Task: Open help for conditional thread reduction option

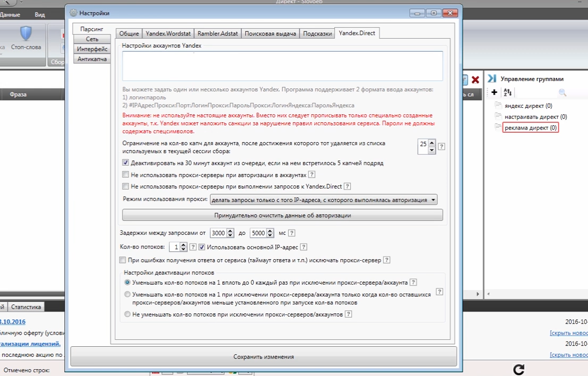Action: (439, 292)
